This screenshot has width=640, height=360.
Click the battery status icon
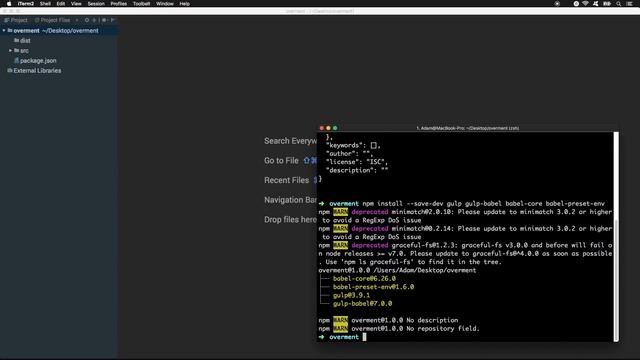click(x=607, y=4)
